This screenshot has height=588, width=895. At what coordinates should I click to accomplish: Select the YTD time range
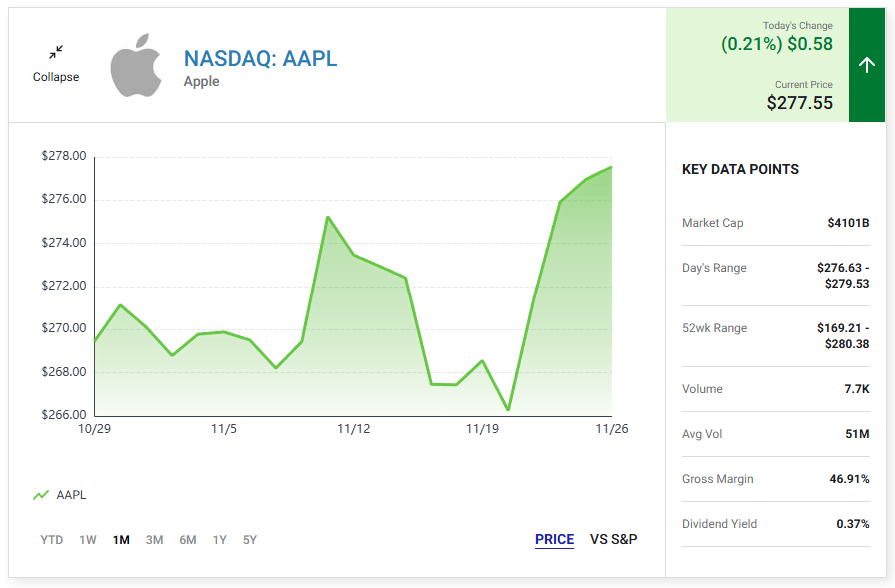click(51, 539)
